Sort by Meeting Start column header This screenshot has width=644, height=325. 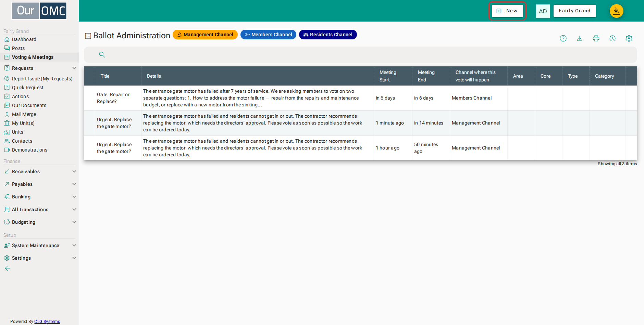tap(393, 76)
